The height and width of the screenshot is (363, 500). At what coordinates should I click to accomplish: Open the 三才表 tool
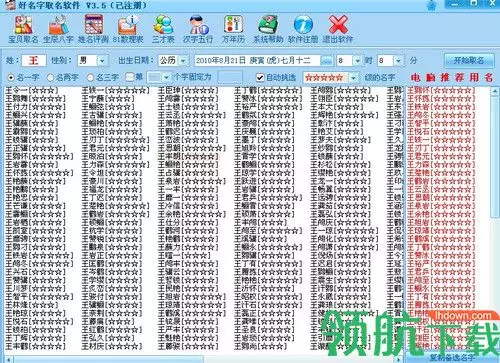163,29
